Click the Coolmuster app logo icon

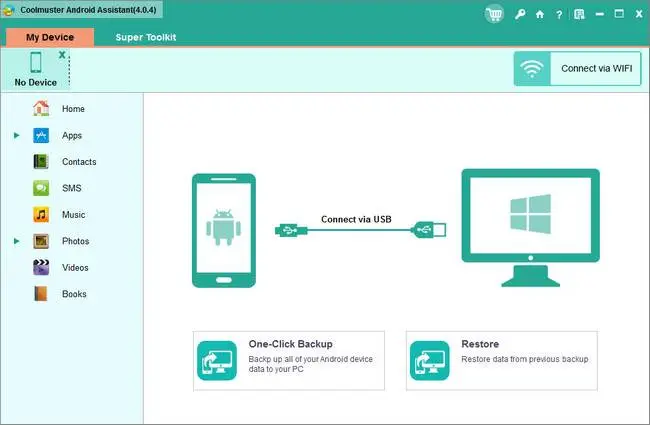coord(9,10)
